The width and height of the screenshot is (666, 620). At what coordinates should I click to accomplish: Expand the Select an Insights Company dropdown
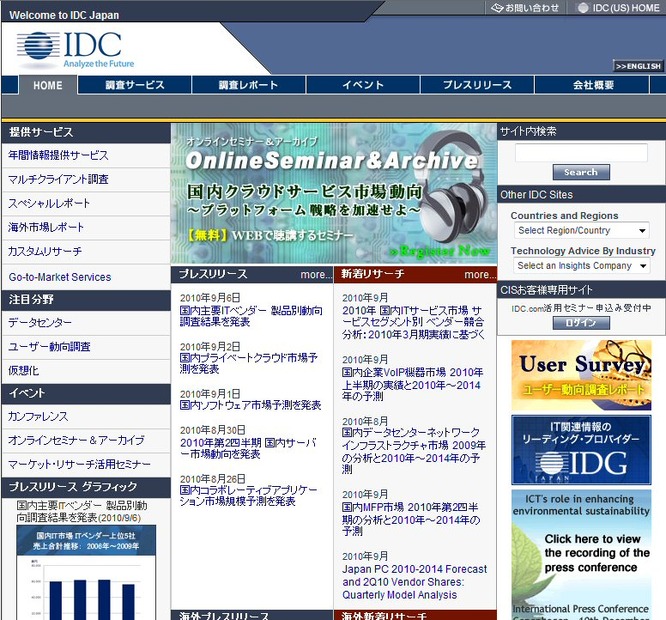pos(581,266)
